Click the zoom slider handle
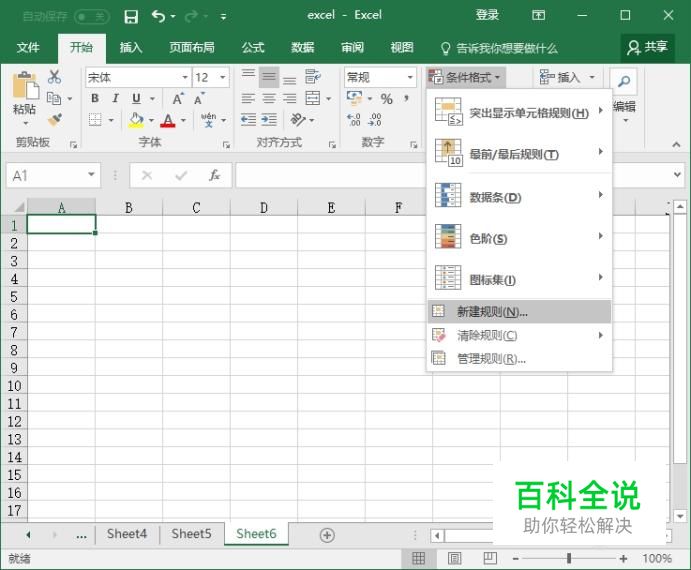691x570 pixels. (569, 559)
